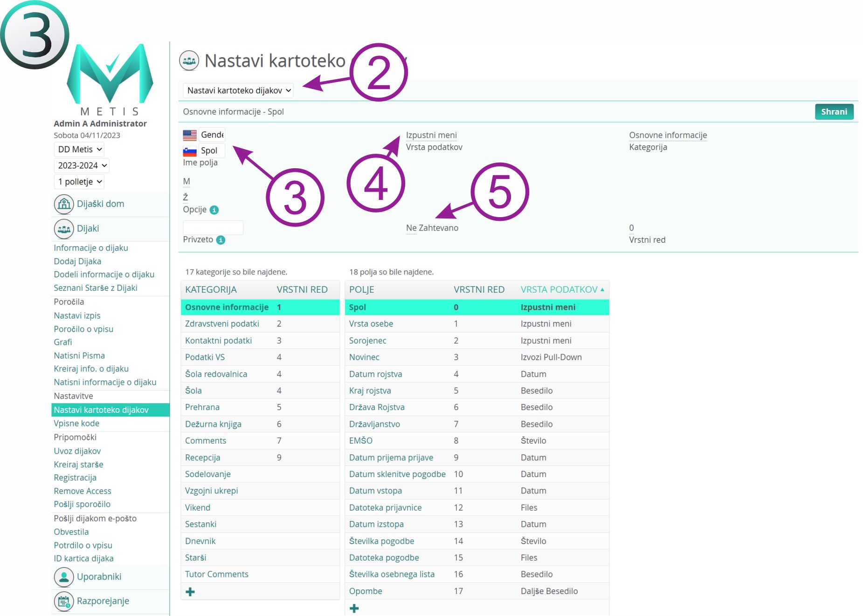Screen dimensions: 863x616
Task: Click the METIS logo
Action: 110,79
